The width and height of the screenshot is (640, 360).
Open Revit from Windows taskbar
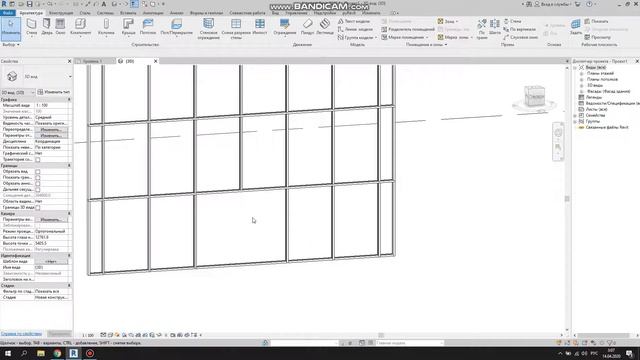point(73,353)
